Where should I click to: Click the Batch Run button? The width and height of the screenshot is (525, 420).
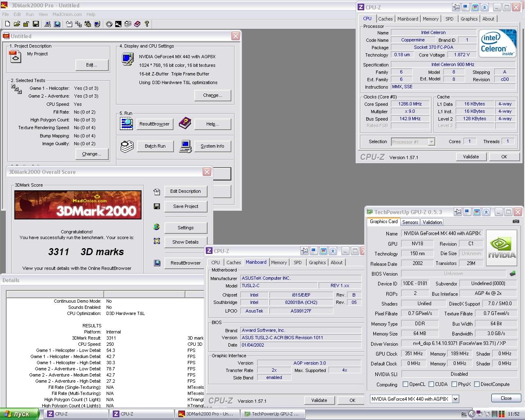155,146
